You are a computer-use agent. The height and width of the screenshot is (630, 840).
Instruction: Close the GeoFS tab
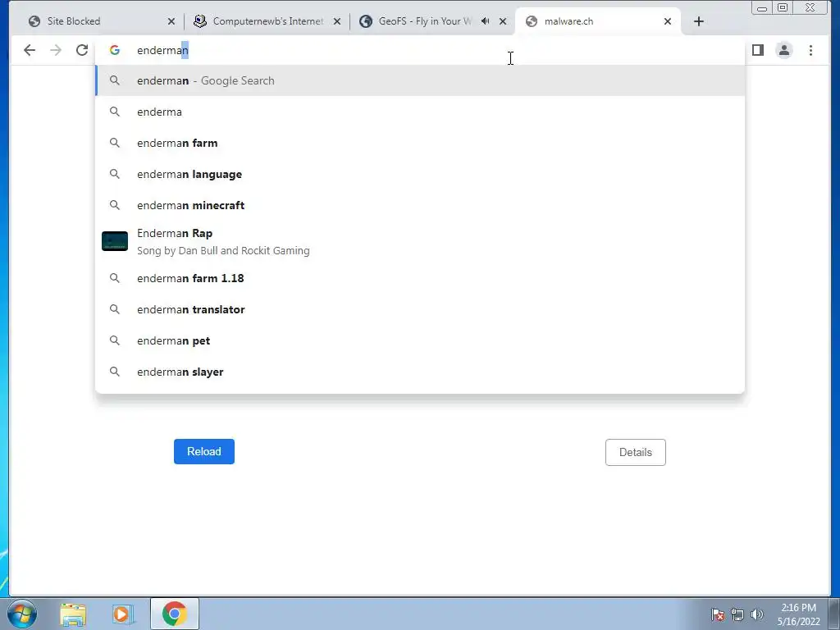pyautogui.click(x=503, y=21)
